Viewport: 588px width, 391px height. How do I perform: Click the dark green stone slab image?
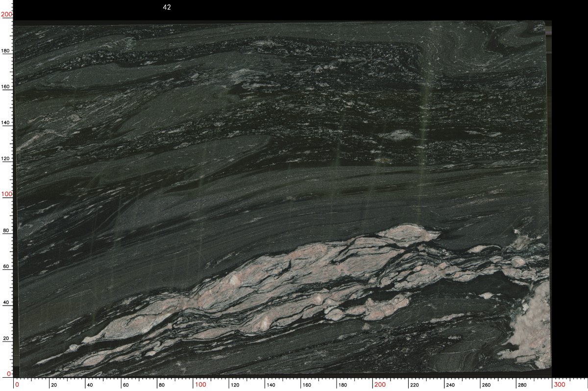pyautogui.click(x=282, y=199)
